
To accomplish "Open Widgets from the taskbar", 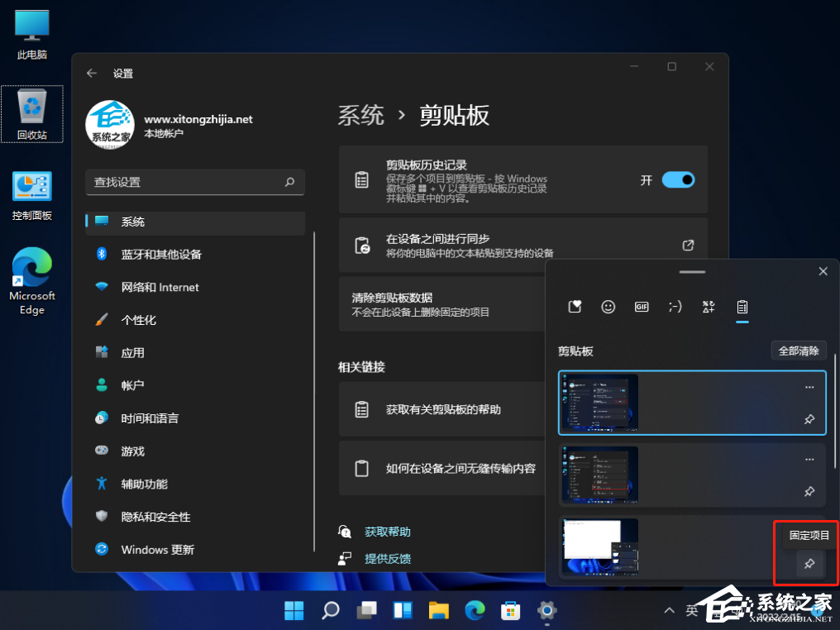I will [x=403, y=610].
